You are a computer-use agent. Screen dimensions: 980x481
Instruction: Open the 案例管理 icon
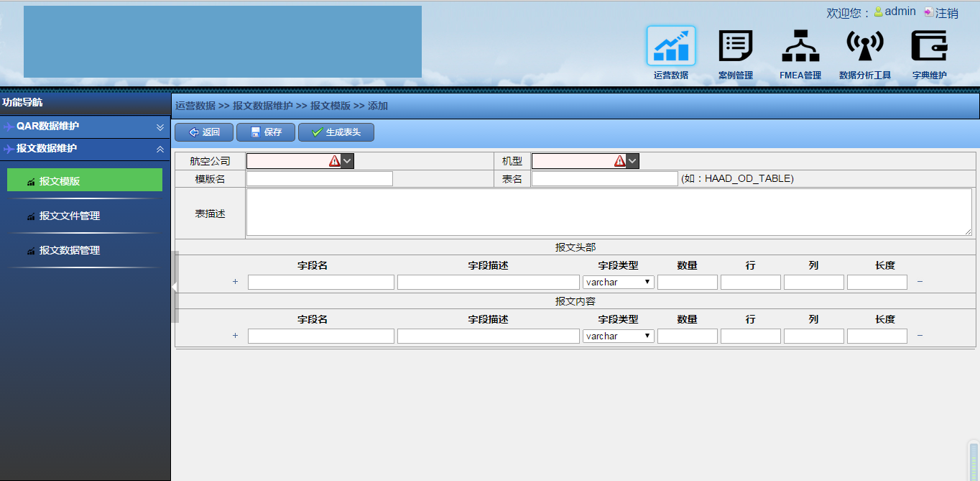tap(735, 46)
